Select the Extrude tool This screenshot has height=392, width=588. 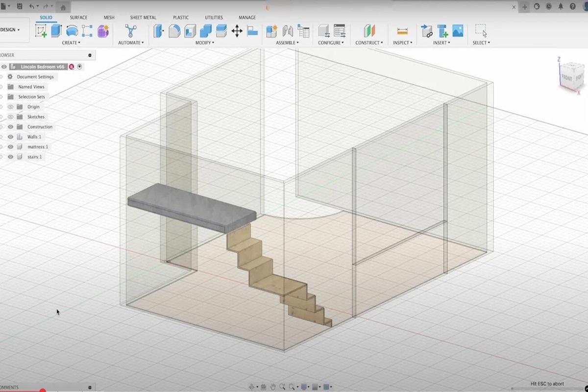(x=56, y=31)
